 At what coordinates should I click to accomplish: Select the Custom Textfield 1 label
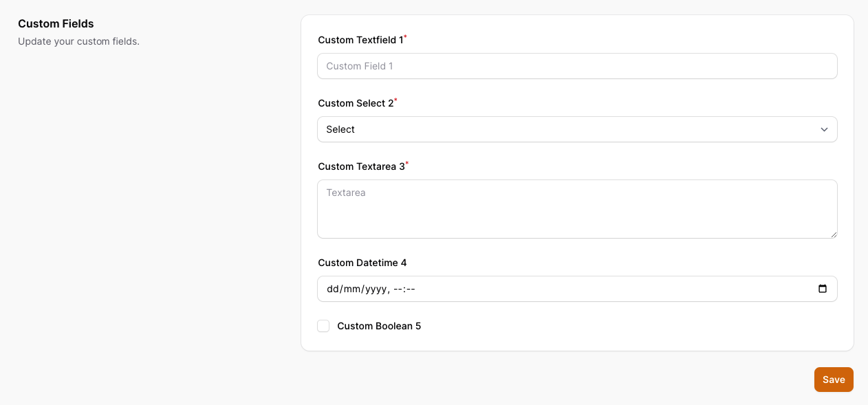[x=360, y=40]
